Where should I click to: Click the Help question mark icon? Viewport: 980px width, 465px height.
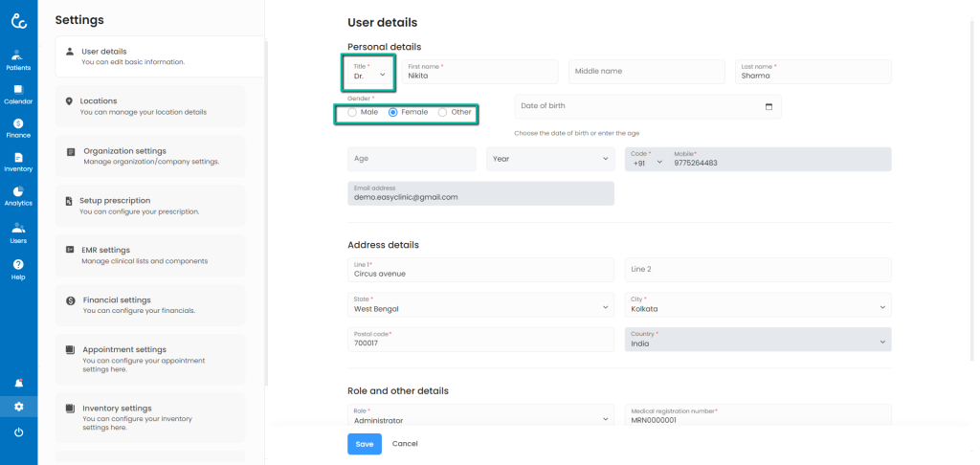[x=18, y=268]
